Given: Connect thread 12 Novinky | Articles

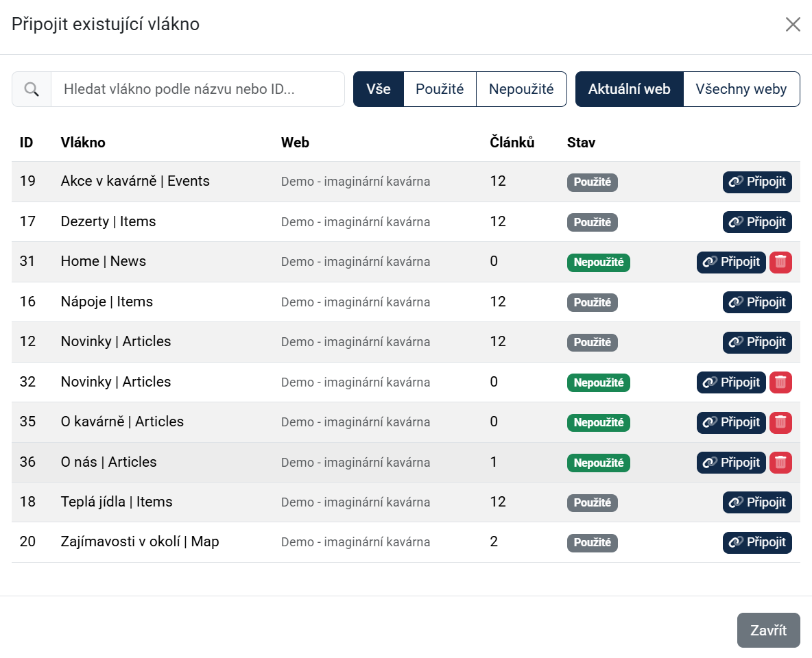Looking at the screenshot, I should click(757, 343).
